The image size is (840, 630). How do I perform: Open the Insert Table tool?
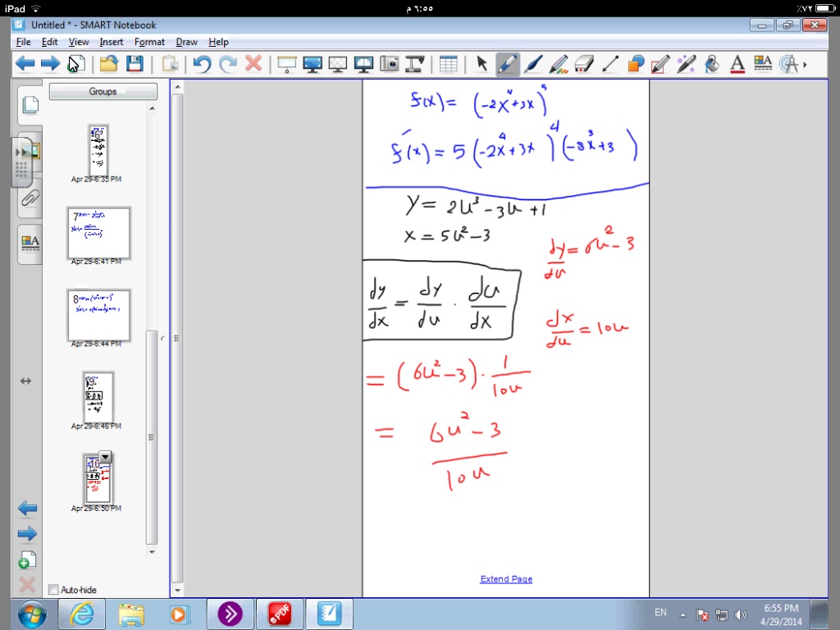[448, 64]
